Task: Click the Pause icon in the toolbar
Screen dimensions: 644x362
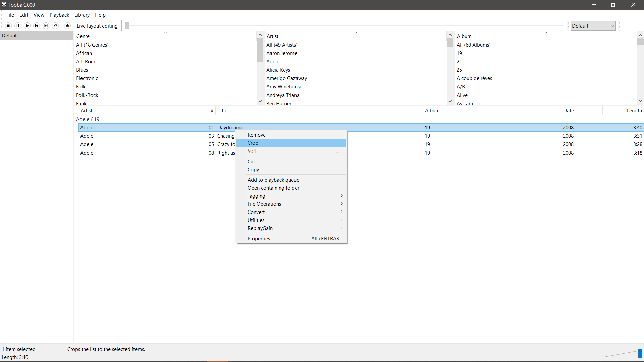Action: [18, 26]
